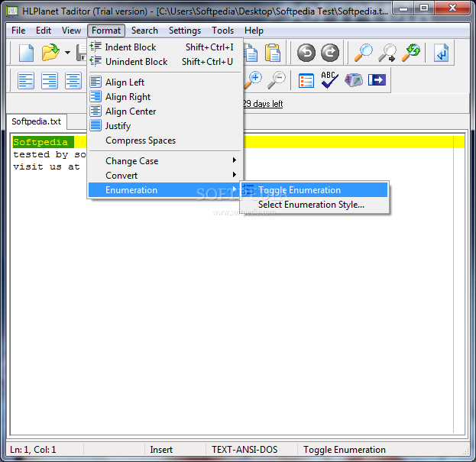476x462 pixels.
Task: Click the Insert mode status indicator
Action: click(x=161, y=449)
